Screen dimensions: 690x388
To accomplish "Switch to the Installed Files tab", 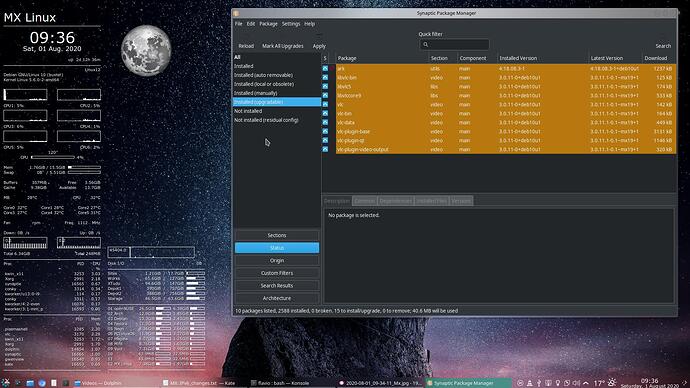I will coord(431,201).
